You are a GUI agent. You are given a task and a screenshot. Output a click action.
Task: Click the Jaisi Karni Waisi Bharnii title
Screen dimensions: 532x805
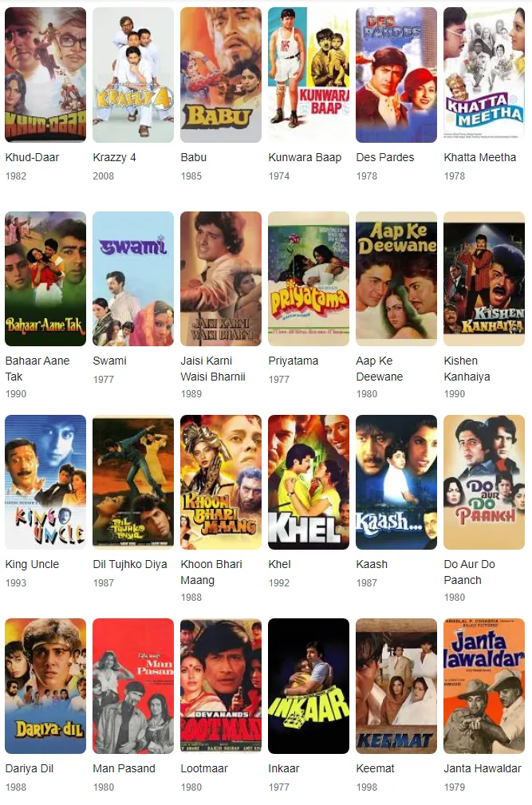point(213,369)
